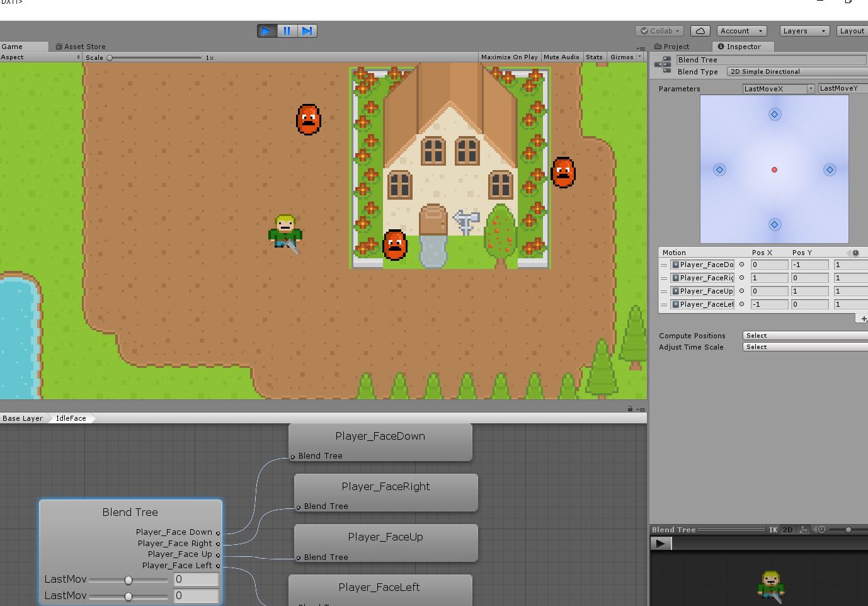This screenshot has height=606, width=868.
Task: Toggle pivot and mass center display icon
Action: click(x=803, y=530)
